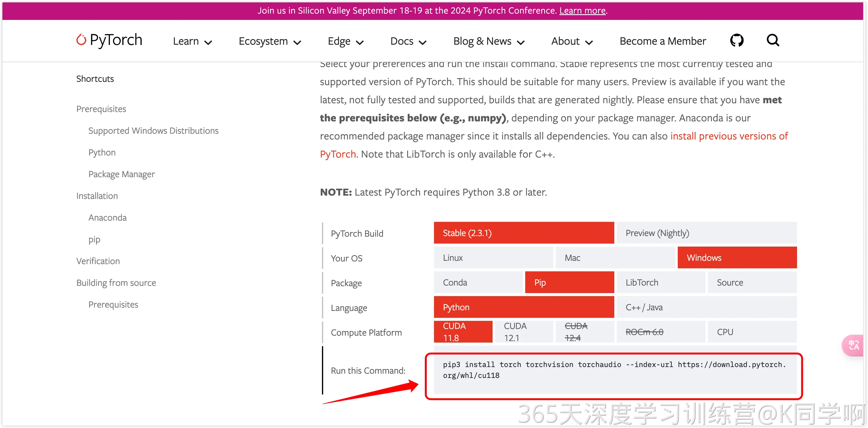
Task: Select Python language option
Action: (x=524, y=307)
